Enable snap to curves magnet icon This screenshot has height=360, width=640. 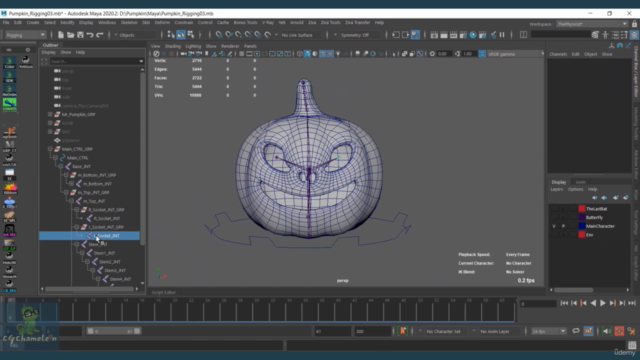229,35
